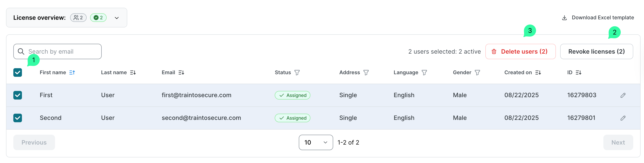This screenshot has width=644, height=163.
Task: Download the Excel template
Action: 598,18
